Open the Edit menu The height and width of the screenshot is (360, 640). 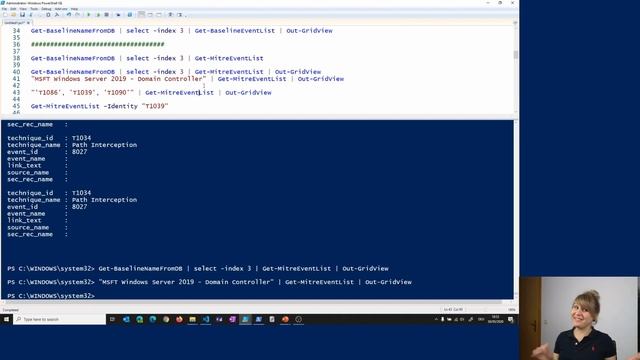pyautogui.click(x=13, y=9)
